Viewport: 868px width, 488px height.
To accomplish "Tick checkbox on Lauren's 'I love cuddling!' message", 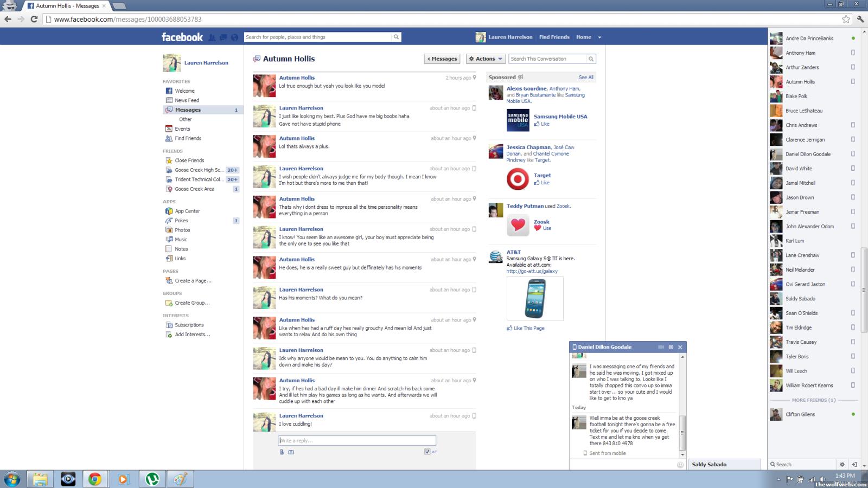I will click(x=474, y=416).
